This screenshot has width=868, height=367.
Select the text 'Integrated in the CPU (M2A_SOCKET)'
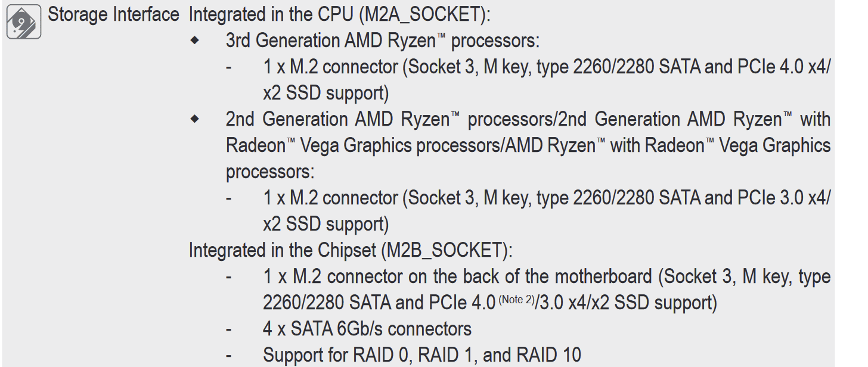click(x=340, y=15)
